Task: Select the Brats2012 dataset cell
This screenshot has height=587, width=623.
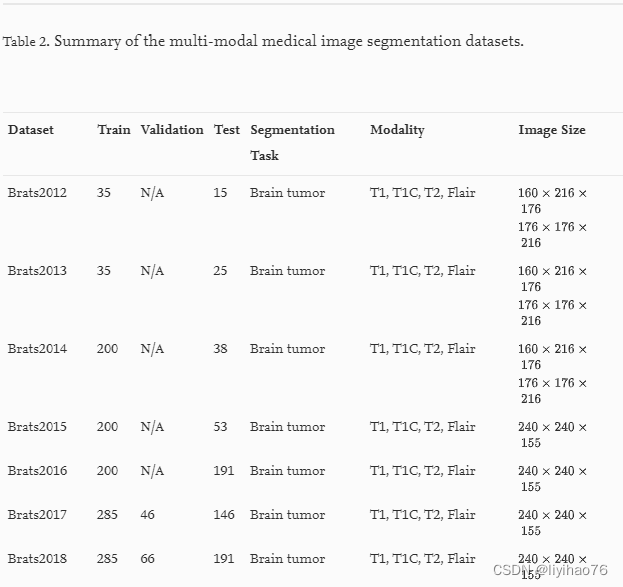Action: click(37, 193)
